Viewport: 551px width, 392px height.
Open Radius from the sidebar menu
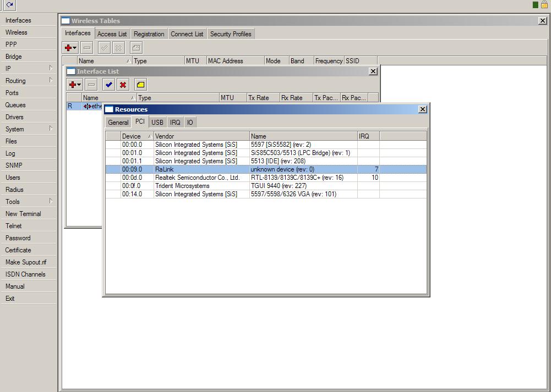(x=28, y=190)
